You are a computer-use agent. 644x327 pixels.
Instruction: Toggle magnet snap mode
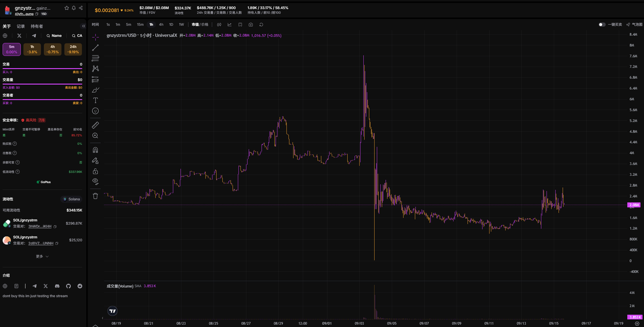coord(96,150)
